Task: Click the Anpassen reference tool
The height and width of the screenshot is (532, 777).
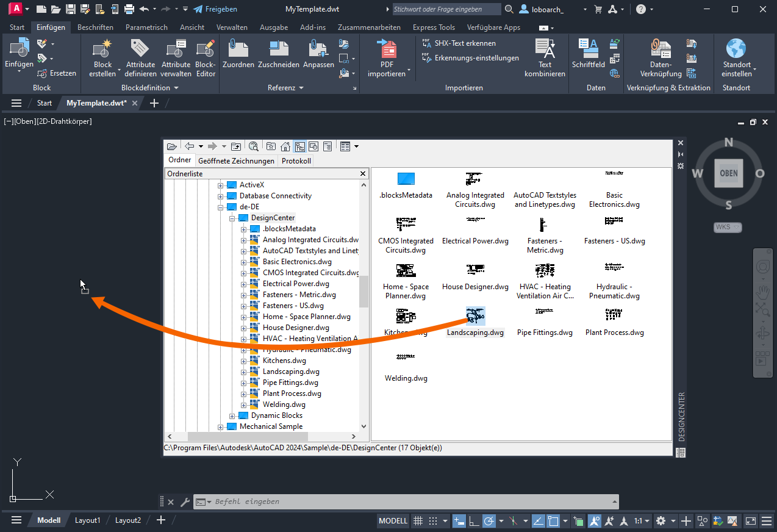Action: 318,54
